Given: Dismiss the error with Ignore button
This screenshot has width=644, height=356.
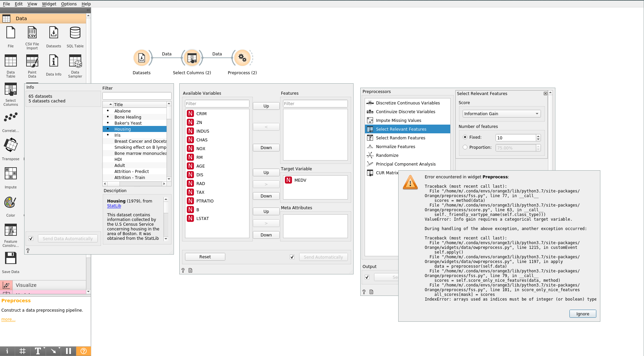Looking at the screenshot, I should (583, 313).
